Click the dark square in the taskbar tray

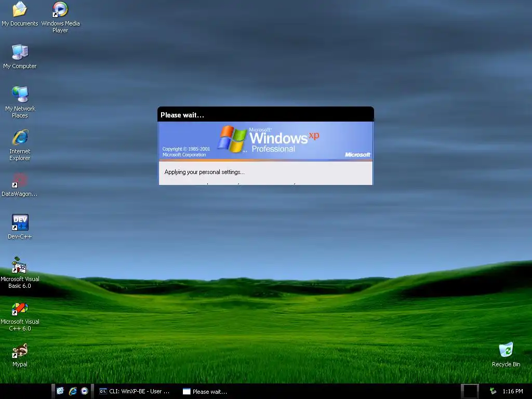pos(470,391)
